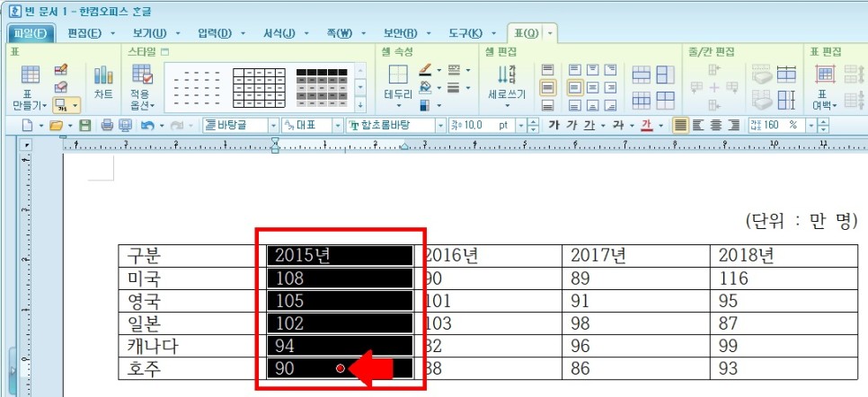This screenshot has width=868, height=397.
Task: Open the 표 만들기 table creation tool
Action: tap(30, 87)
